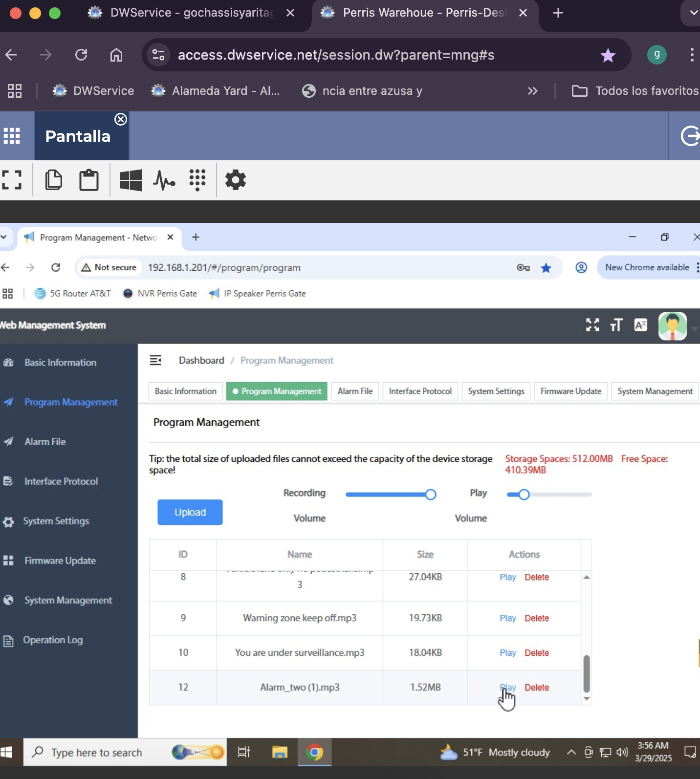Screen dimensions: 700x779
Task: Open Basic Information in the sidebar
Action: (x=61, y=363)
